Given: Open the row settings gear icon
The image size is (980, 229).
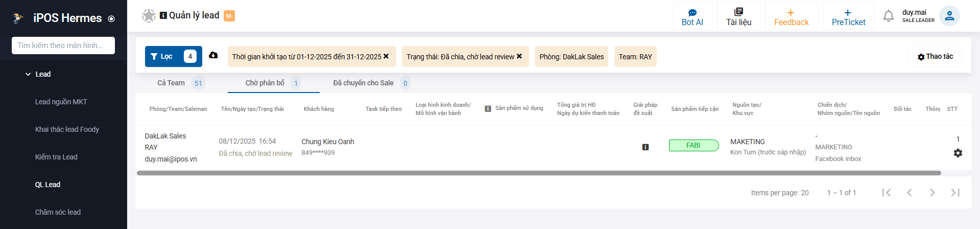Looking at the screenshot, I should pyautogui.click(x=958, y=153).
